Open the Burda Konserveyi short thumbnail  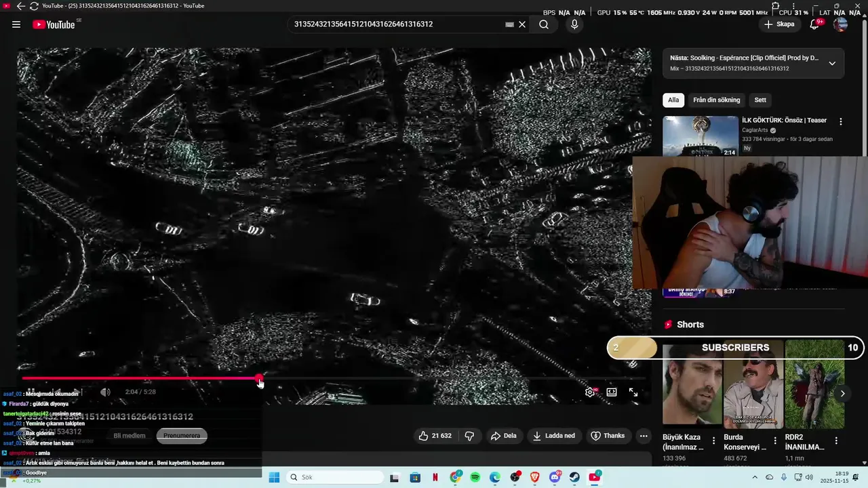(753, 384)
